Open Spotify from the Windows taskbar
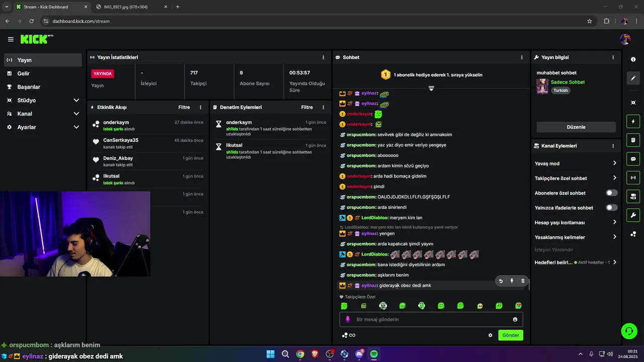The height and width of the screenshot is (362, 644). click(374, 354)
